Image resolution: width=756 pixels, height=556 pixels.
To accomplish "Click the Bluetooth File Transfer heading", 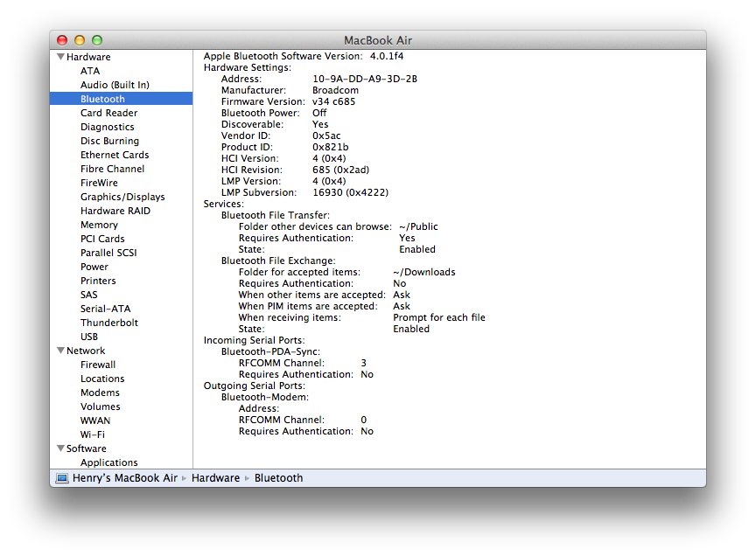I will tap(276, 215).
